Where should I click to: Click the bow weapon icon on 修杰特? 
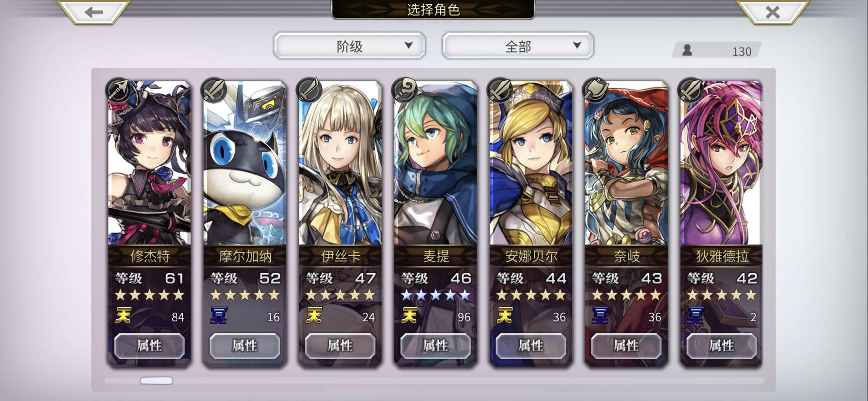point(118,89)
